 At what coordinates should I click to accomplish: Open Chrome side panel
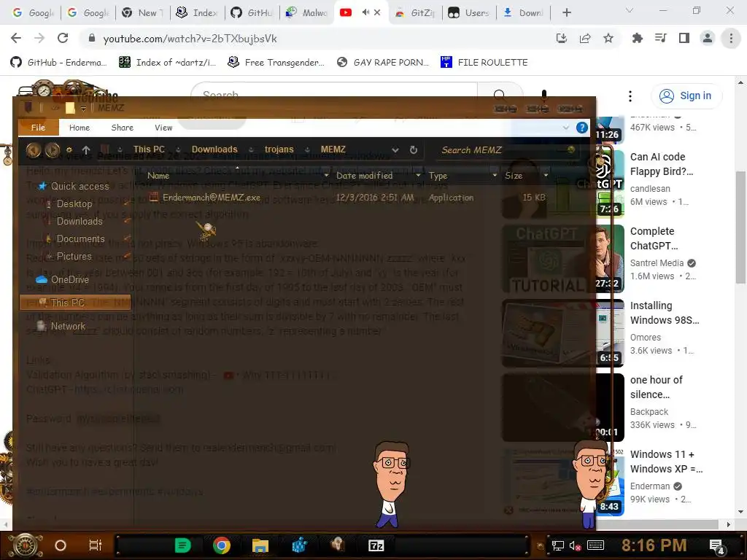tap(684, 38)
